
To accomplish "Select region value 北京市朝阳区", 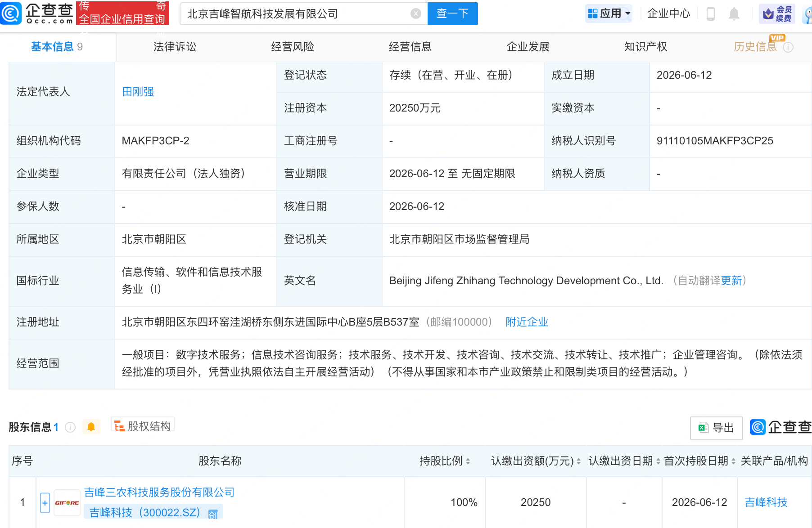I will coord(154,239).
